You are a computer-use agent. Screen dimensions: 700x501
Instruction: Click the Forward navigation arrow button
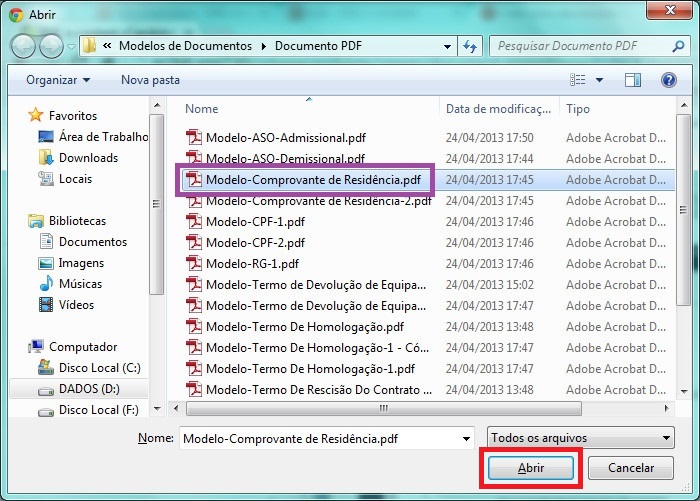click(52, 46)
